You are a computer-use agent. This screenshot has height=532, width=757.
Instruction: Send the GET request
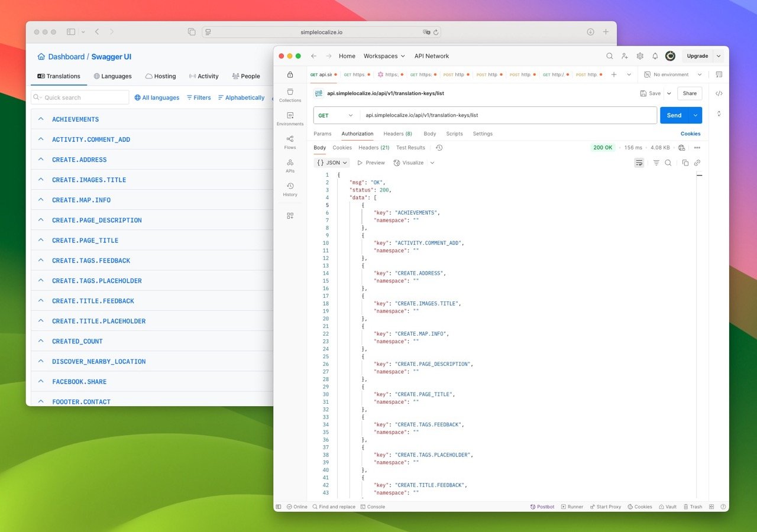[x=674, y=115]
